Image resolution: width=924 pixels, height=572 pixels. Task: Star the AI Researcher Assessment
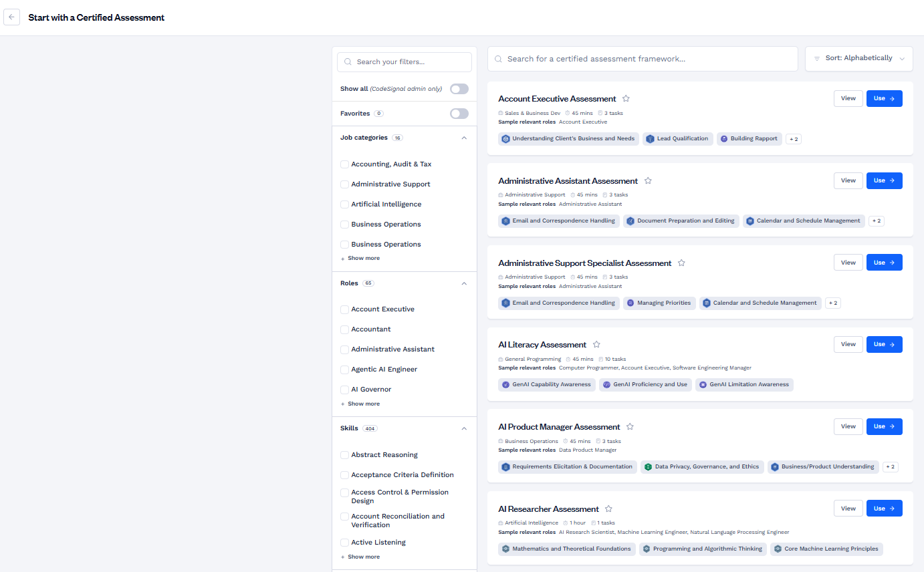click(x=608, y=509)
